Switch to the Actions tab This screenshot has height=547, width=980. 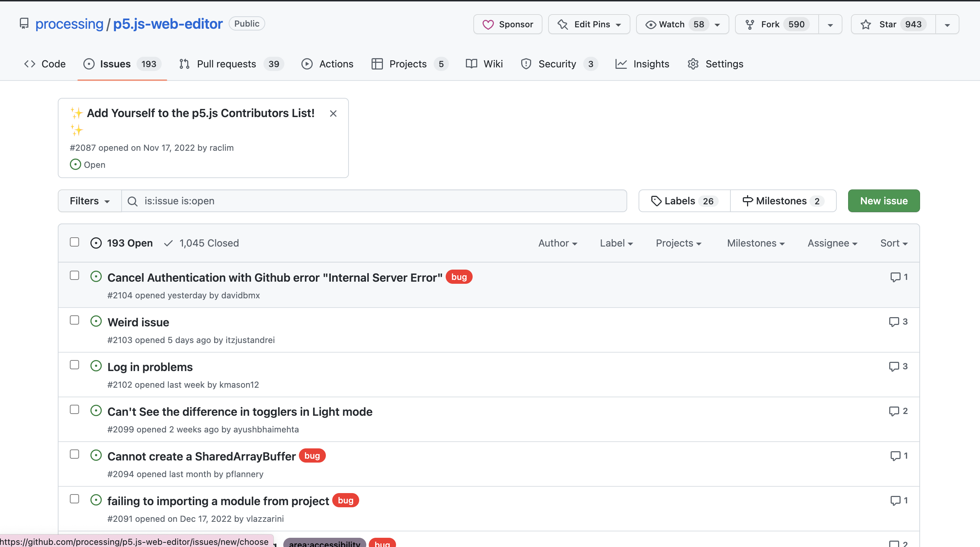pyautogui.click(x=328, y=64)
